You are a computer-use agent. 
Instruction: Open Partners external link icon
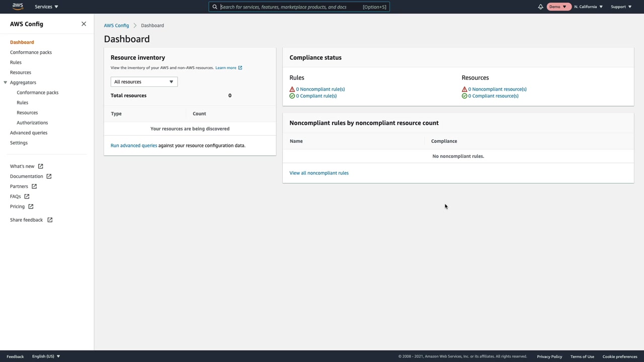34,187
